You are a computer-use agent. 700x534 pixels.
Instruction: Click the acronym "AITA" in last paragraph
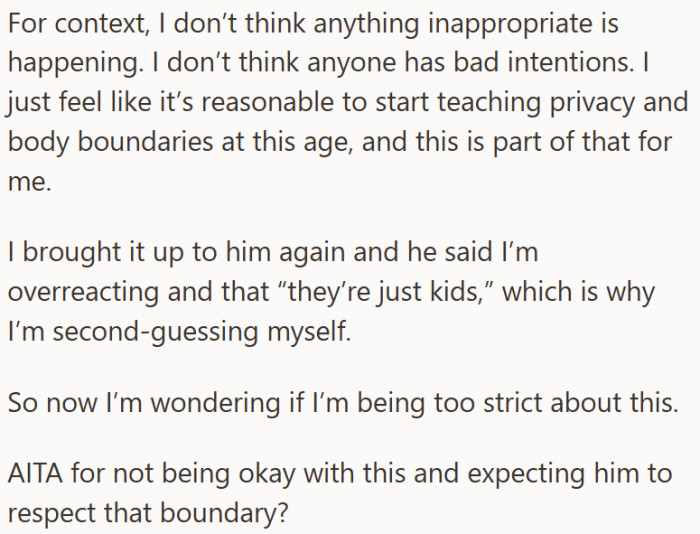[35, 473]
